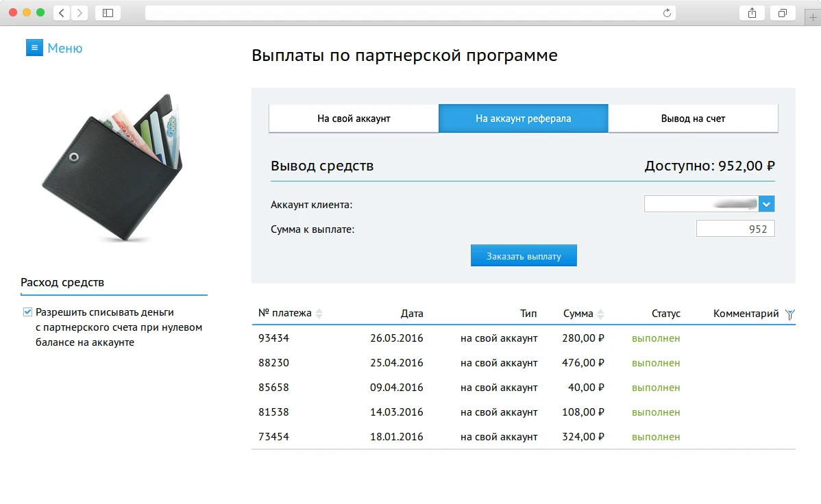Toggle the browser sidebar icon
This screenshot has height=504, width=821.
tap(108, 12)
